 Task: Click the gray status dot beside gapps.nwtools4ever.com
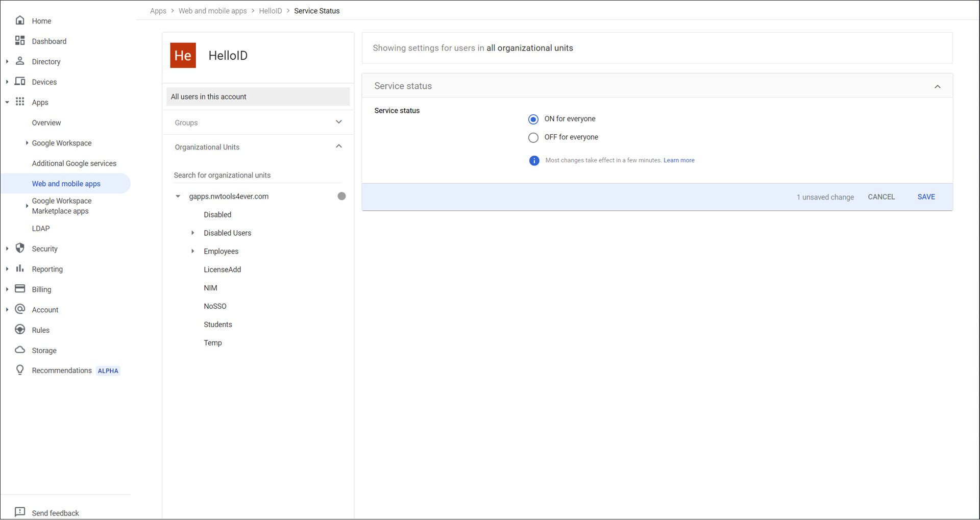coord(341,196)
